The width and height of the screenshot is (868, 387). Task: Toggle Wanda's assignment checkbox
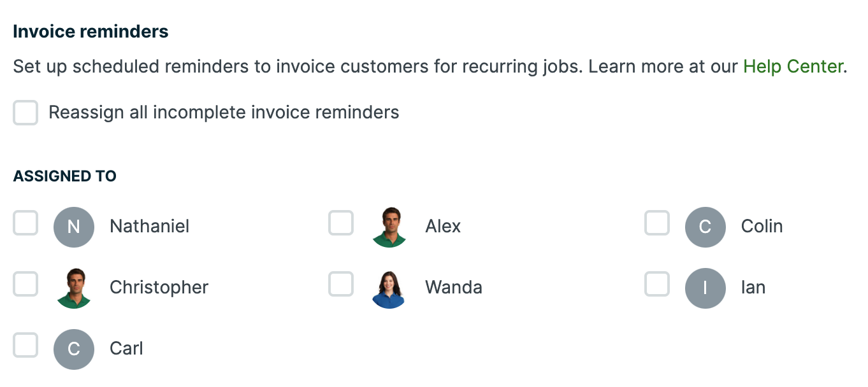pyautogui.click(x=341, y=285)
